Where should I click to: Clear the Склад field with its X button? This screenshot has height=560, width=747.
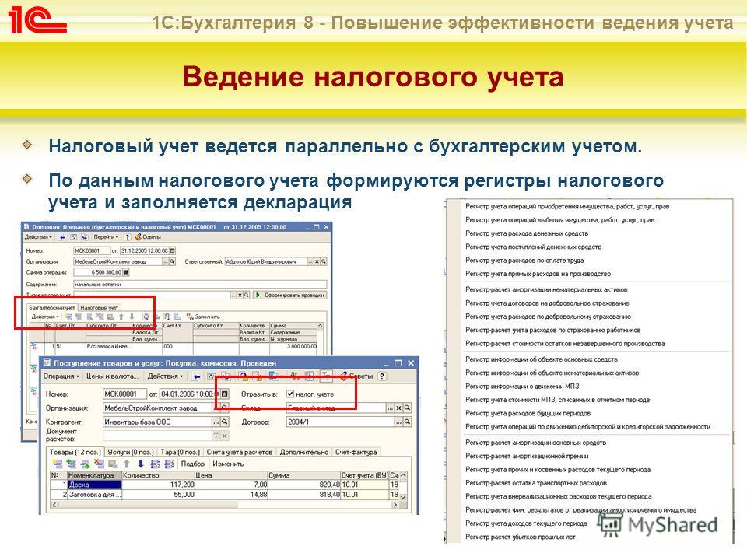tap(398, 408)
